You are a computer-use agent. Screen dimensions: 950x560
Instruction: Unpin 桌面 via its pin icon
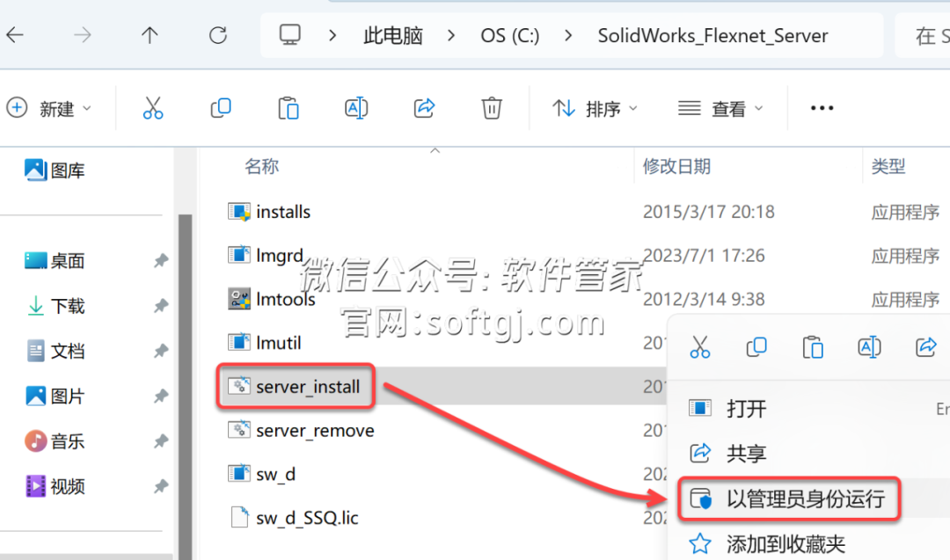pyautogui.click(x=161, y=261)
